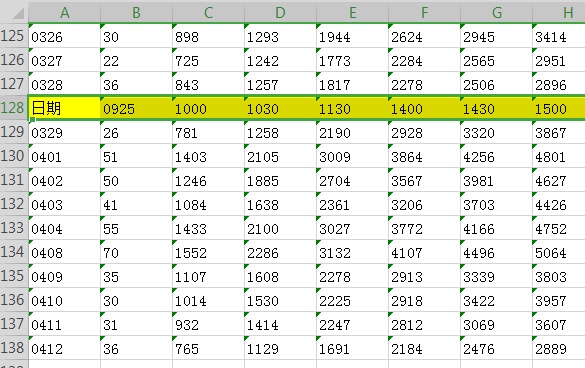Click cell with value 1433
Screen dimensions: 585x368
pyautogui.click(x=209, y=228)
